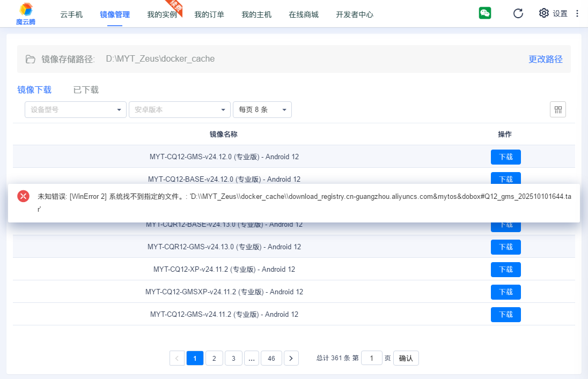Switch to the 已下载 tab
This screenshot has width=588, height=379.
(x=86, y=90)
